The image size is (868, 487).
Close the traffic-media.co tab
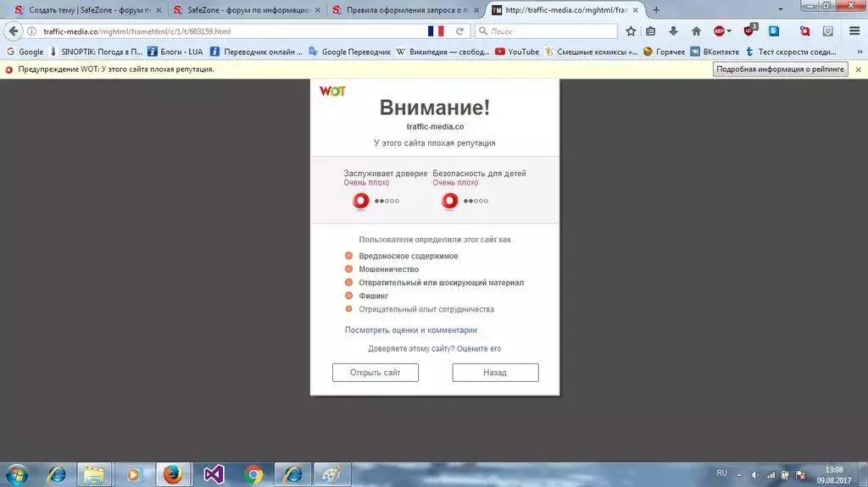(x=636, y=10)
